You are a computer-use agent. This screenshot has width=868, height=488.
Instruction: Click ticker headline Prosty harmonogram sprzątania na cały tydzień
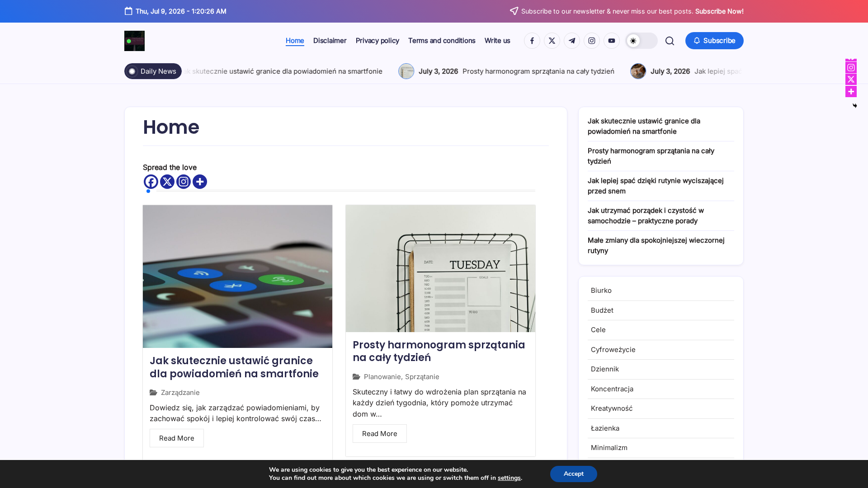tap(538, 71)
